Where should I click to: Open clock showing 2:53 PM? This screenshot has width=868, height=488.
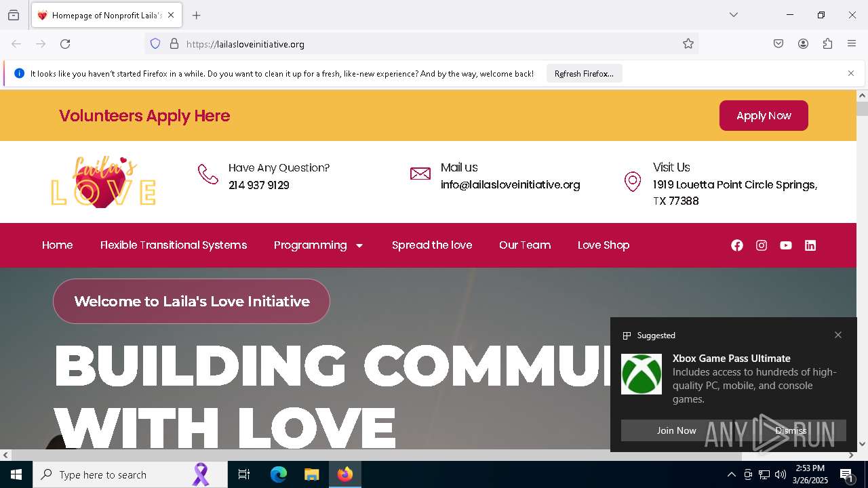[810, 474]
